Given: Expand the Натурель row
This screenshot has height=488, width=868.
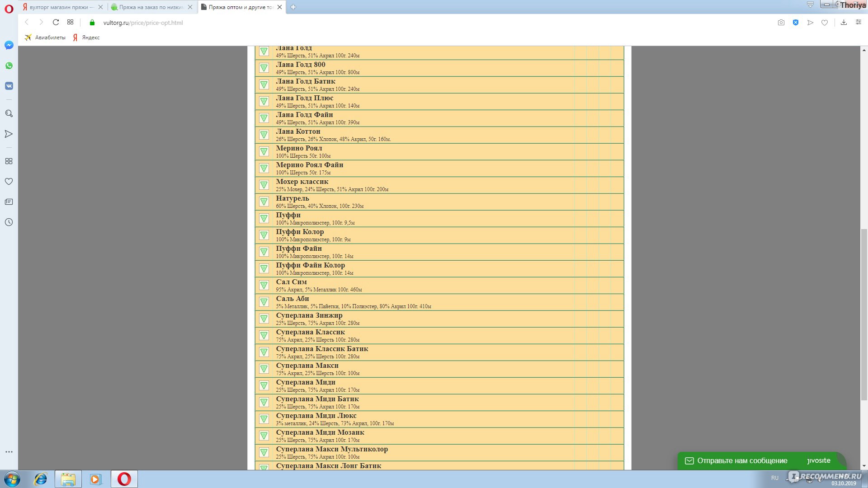Looking at the screenshot, I should (264, 202).
